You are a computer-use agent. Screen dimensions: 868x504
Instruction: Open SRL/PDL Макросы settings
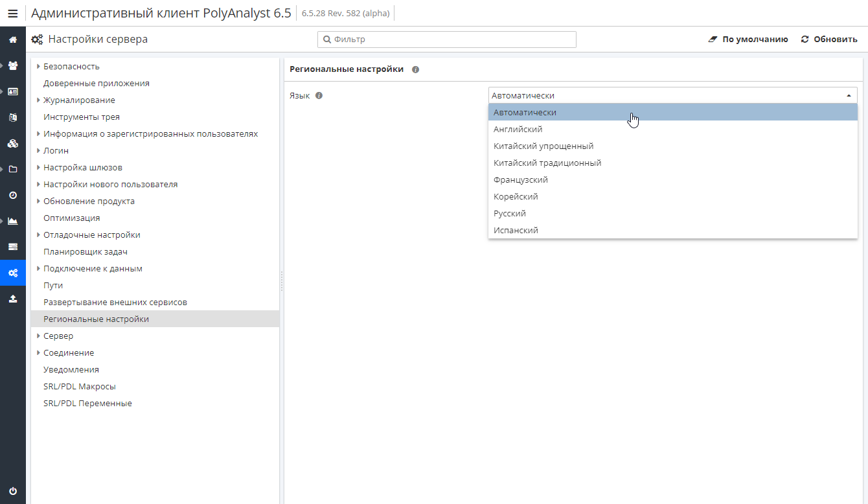click(80, 386)
